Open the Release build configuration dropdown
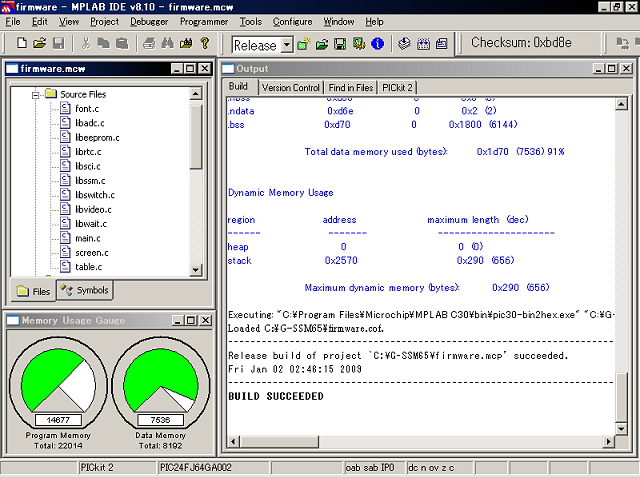 pos(286,45)
